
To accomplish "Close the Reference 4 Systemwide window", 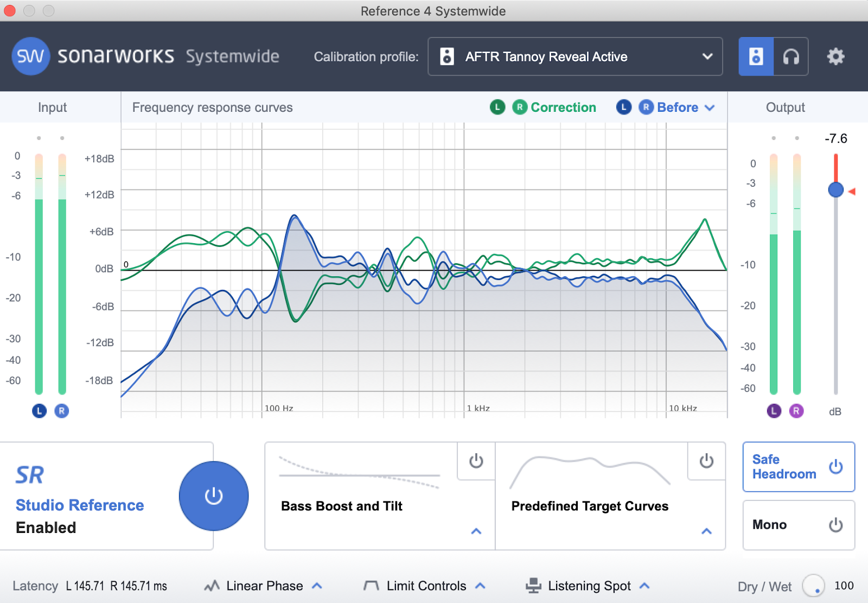I will (x=10, y=11).
